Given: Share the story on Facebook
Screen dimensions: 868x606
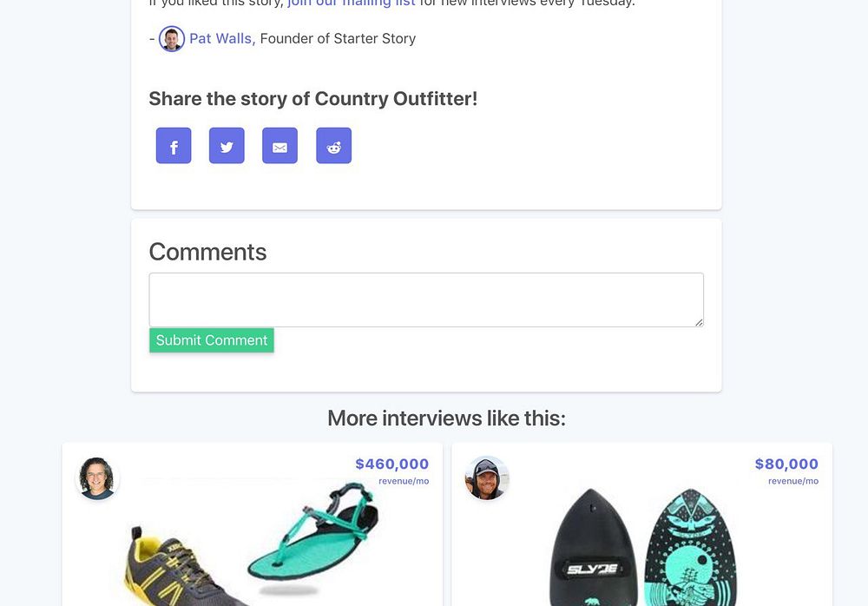Looking at the screenshot, I should tap(174, 146).
